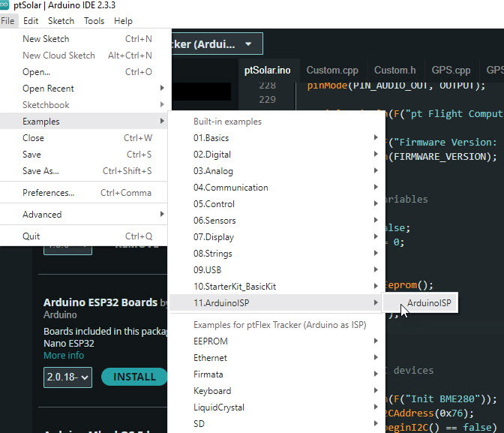Viewport: 504px width, 433px height.
Task: Open the 2.0.18 version dropdown
Action: (x=67, y=377)
